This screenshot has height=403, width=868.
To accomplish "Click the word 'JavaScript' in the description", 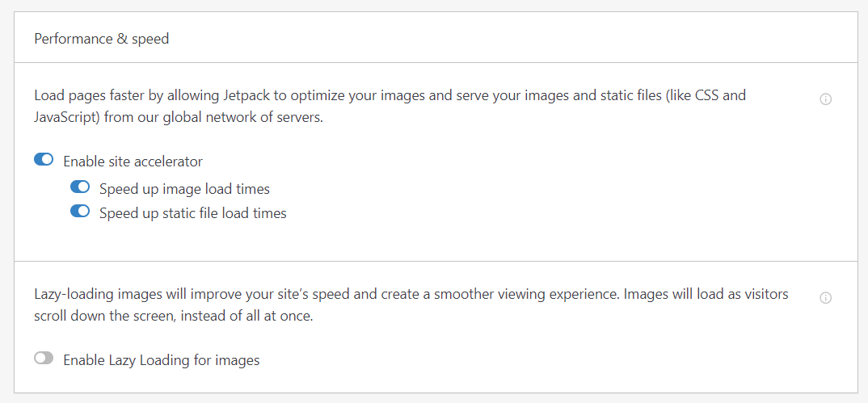I will [66, 118].
